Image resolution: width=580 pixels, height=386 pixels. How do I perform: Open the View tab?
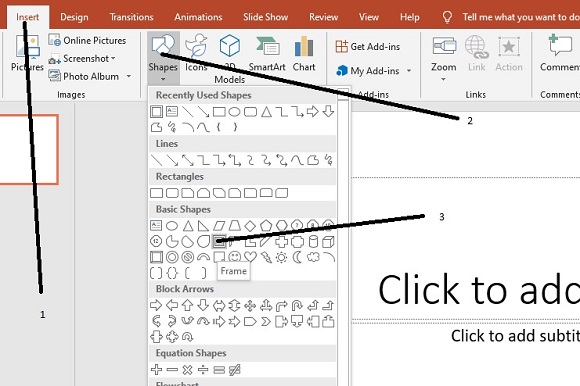[x=369, y=17]
